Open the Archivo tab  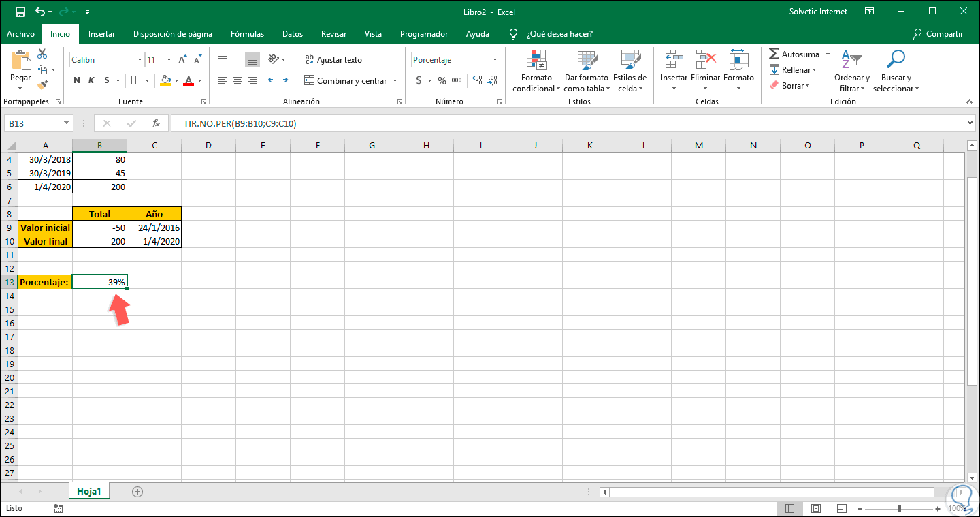(x=20, y=34)
